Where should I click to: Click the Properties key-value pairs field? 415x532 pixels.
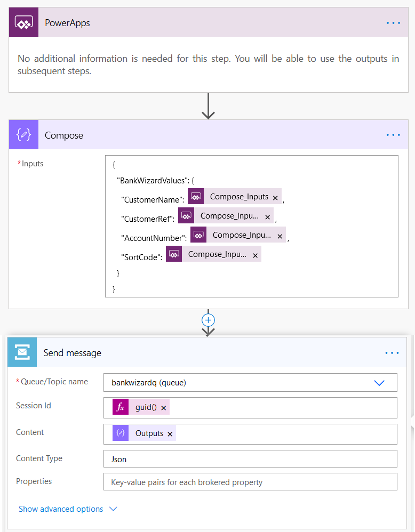click(x=251, y=481)
